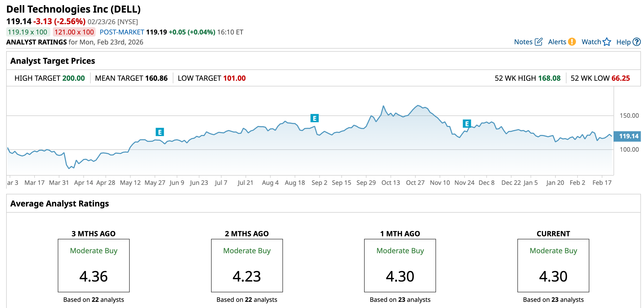Click the green bid 119.19 x 100 badge
The height and width of the screenshot is (308, 644).
click(x=28, y=32)
